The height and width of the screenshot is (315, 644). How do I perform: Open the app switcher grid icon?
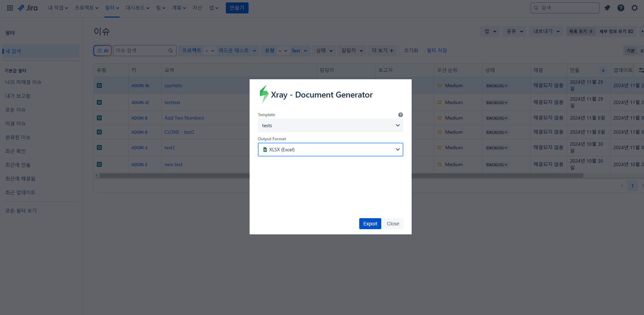pyautogui.click(x=10, y=8)
